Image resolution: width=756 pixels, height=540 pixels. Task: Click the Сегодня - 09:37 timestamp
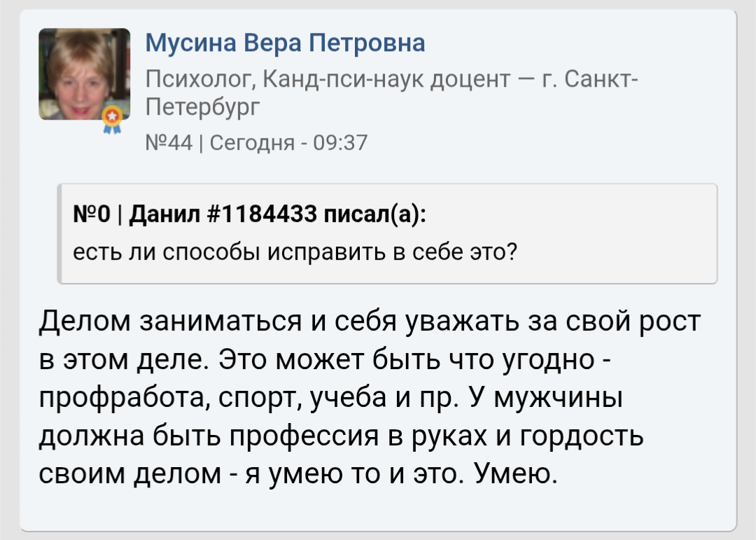click(x=288, y=142)
